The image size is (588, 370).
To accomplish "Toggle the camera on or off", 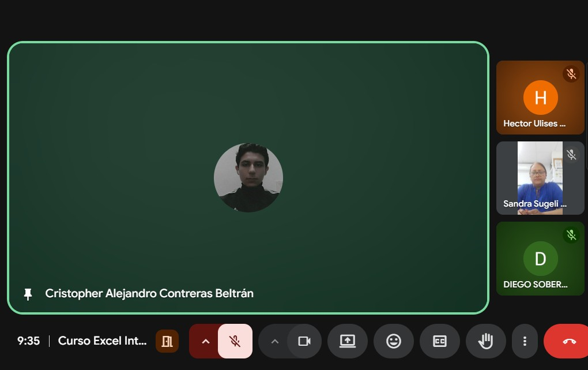I will tap(304, 341).
